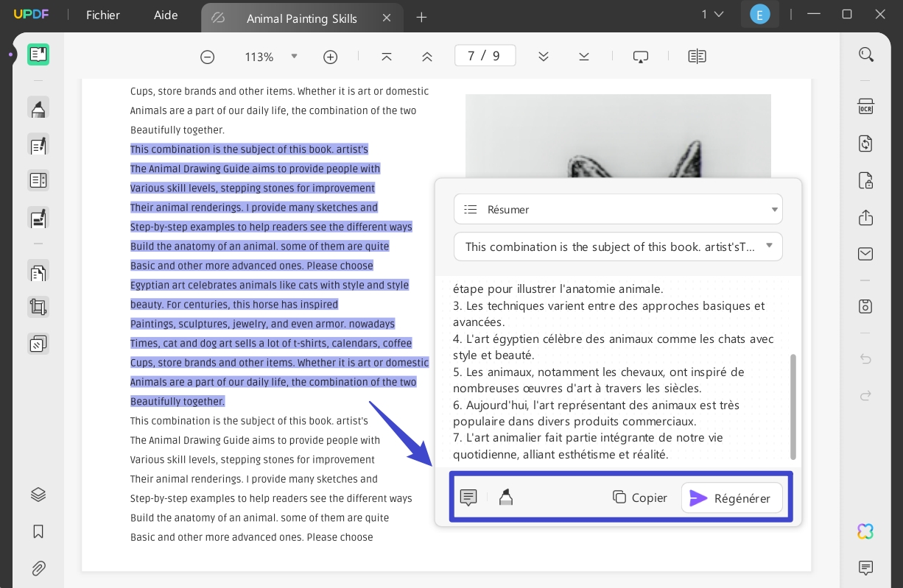Switch to the Animal Painting Skills tab
903x588 pixels.
[302, 18]
